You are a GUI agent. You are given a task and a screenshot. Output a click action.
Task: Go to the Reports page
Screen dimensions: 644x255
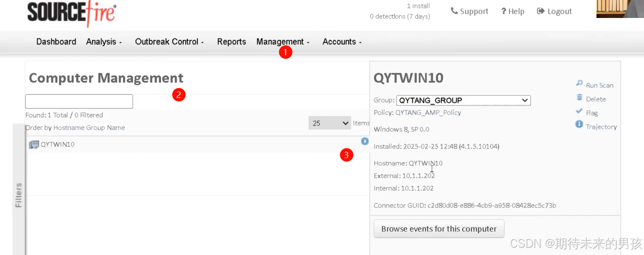[x=231, y=42]
